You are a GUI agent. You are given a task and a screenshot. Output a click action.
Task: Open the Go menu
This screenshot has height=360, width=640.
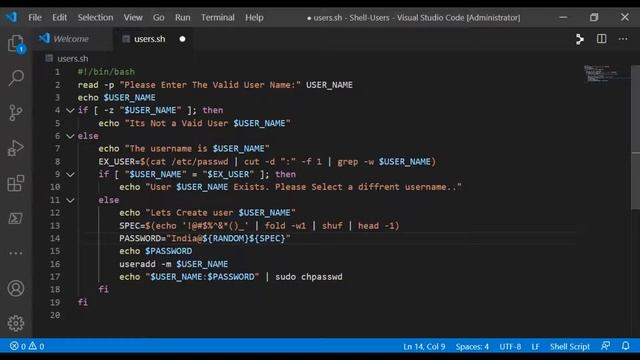point(158,18)
